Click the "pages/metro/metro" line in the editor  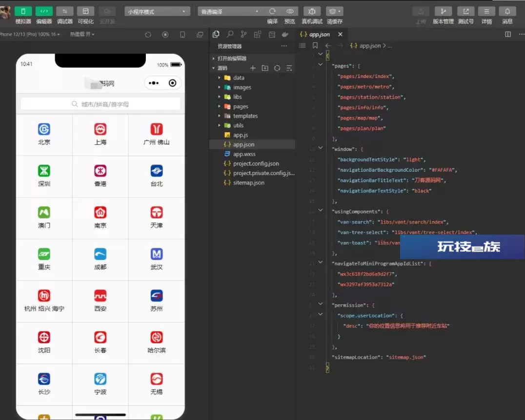click(365, 87)
